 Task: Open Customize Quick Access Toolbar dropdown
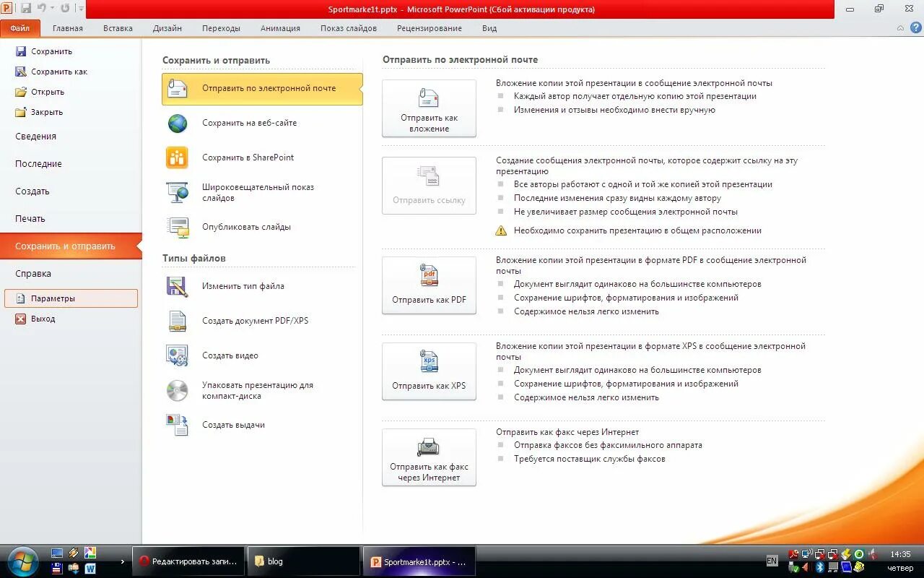pyautogui.click(x=80, y=9)
